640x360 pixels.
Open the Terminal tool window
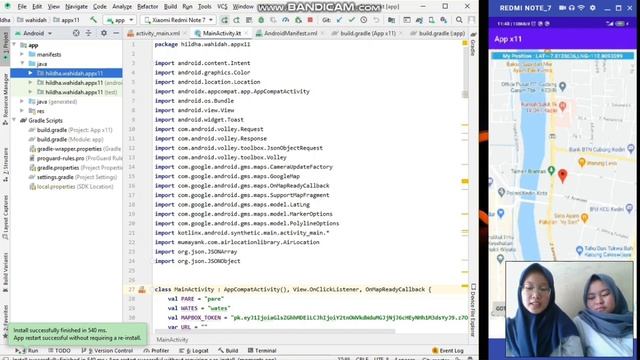[x=262, y=350]
